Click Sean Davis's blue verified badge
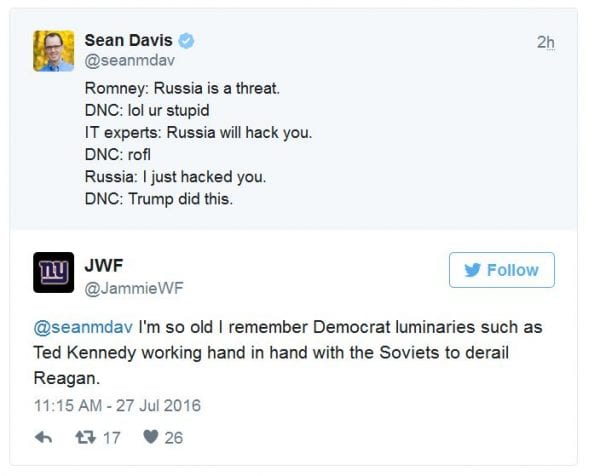Screen dimensions: 600x476 (186, 43)
